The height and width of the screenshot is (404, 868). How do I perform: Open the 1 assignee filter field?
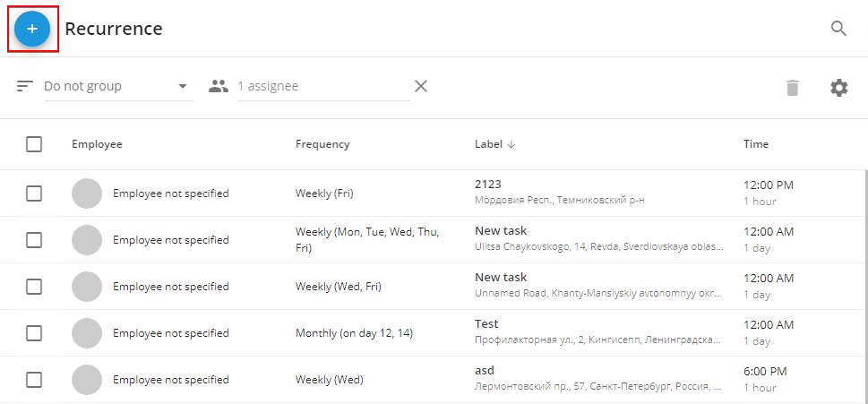coord(324,86)
